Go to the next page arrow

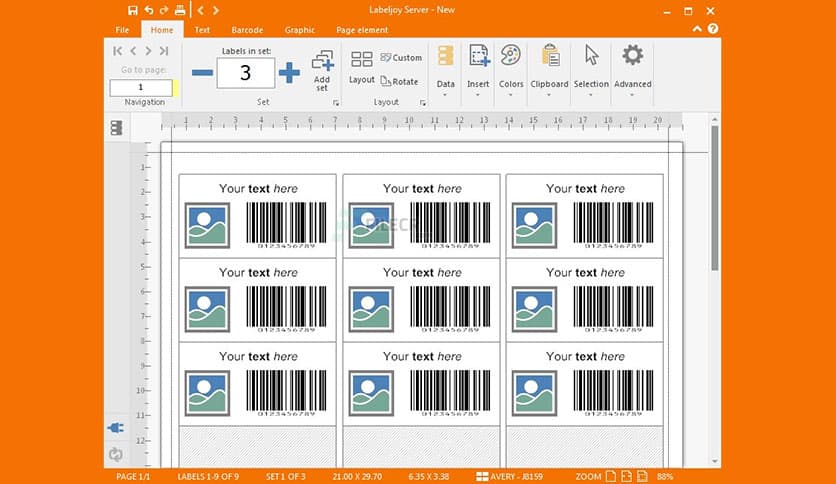pos(148,51)
